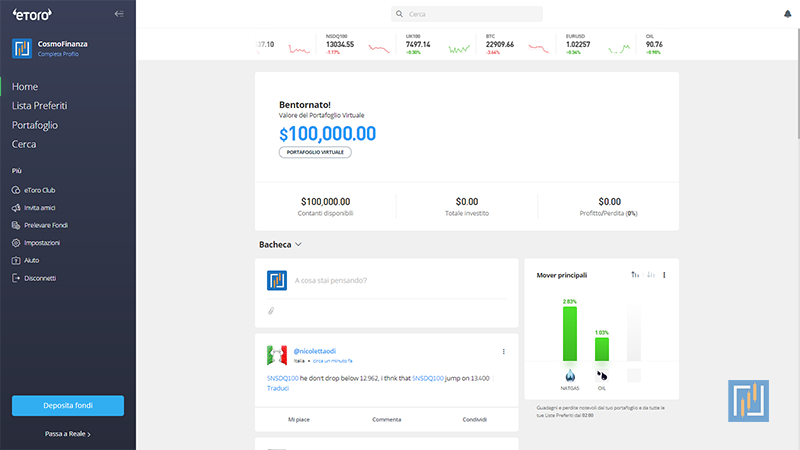Viewport: 800px width, 450px height.
Task: Click Aiuto help icon
Action: [16, 260]
